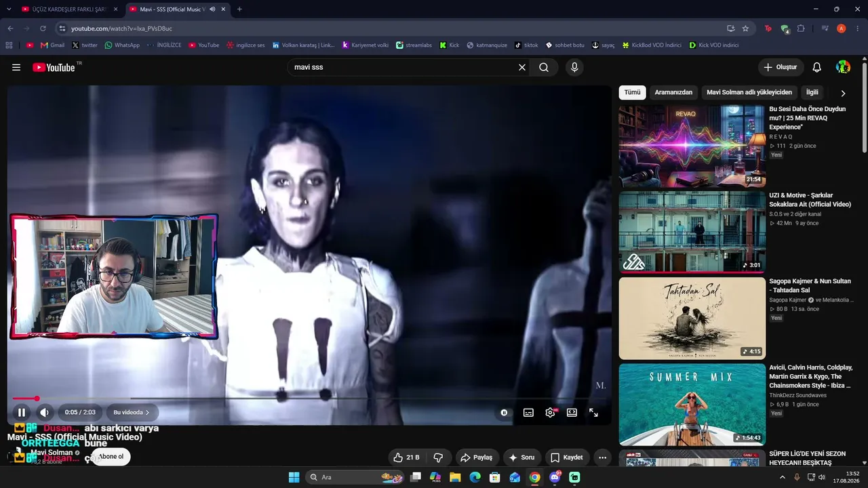This screenshot has height=488, width=868.
Task: Bookmark this page with the star
Action: (745, 28)
